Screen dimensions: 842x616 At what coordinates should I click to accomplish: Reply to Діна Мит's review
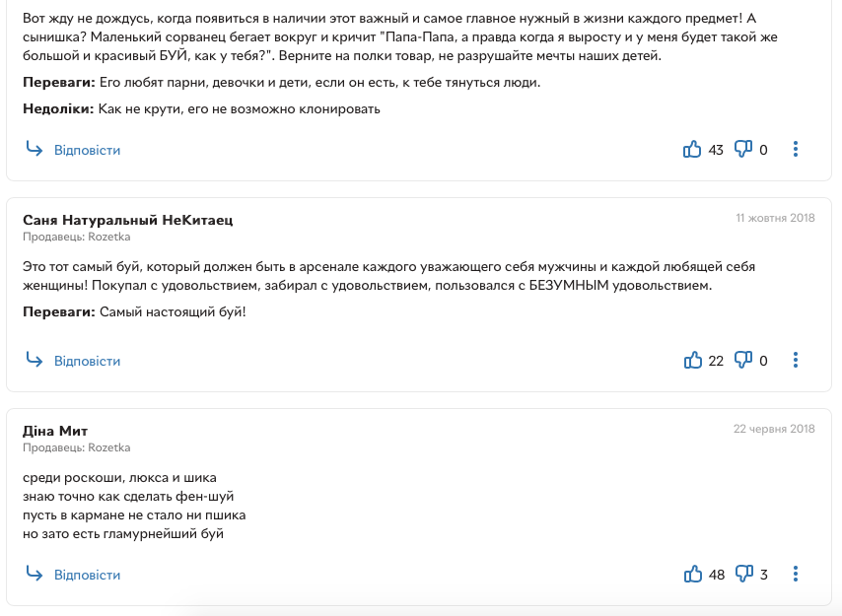tap(87, 576)
